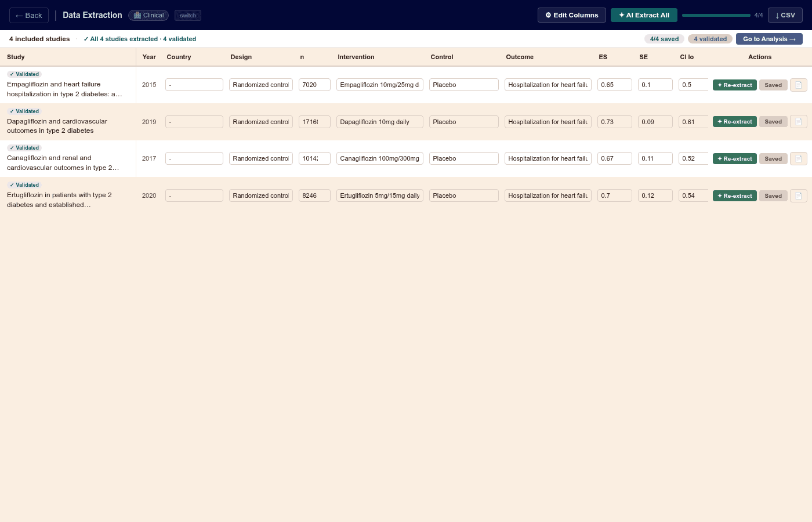The height and width of the screenshot is (522, 812).
Task: Open Edit Columns settings
Action: point(572,15)
